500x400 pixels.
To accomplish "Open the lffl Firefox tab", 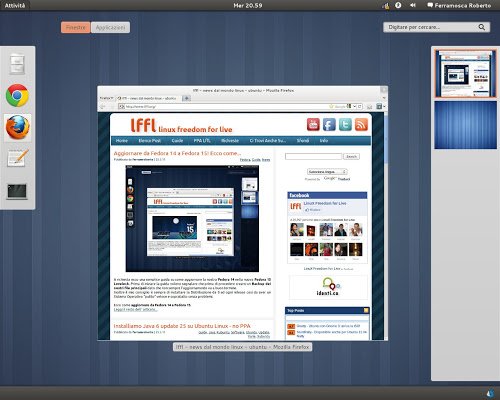I will pyautogui.click(x=149, y=98).
